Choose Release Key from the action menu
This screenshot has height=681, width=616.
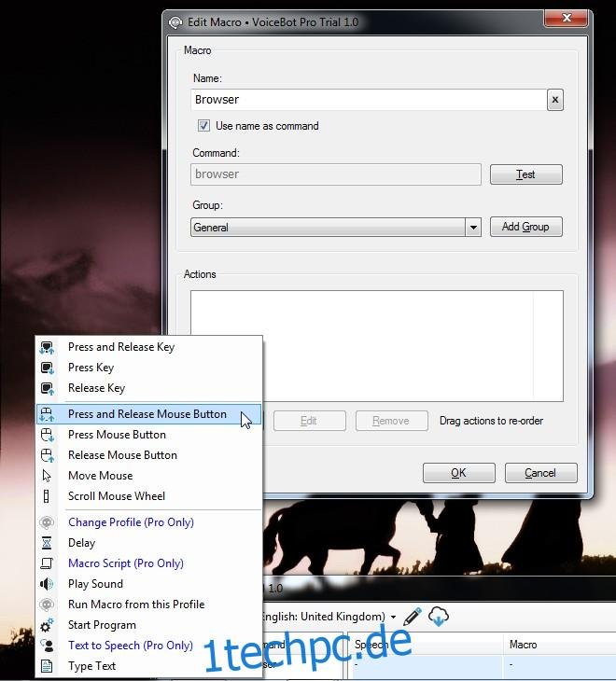pyautogui.click(x=149, y=388)
